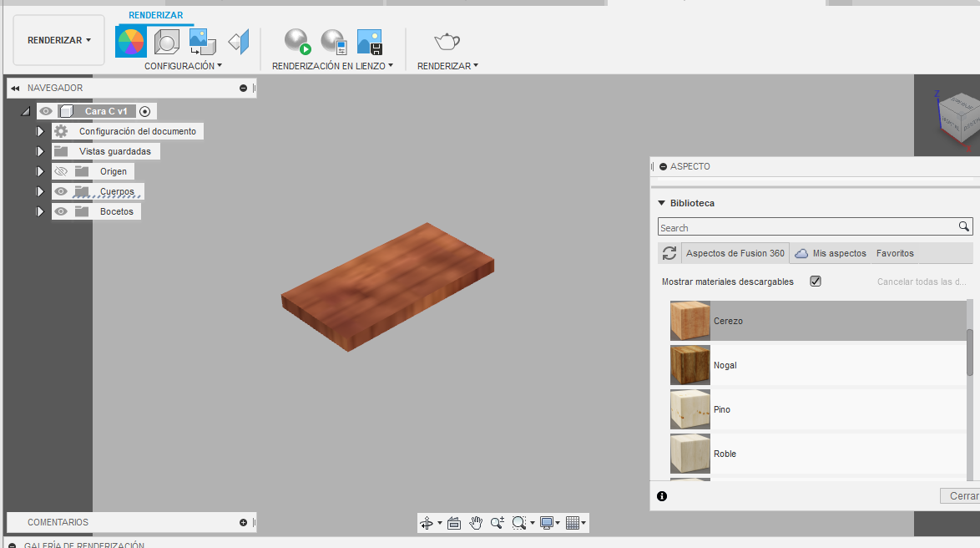Image resolution: width=980 pixels, height=548 pixels.
Task: Switch to Favoritos tab
Action: click(895, 253)
